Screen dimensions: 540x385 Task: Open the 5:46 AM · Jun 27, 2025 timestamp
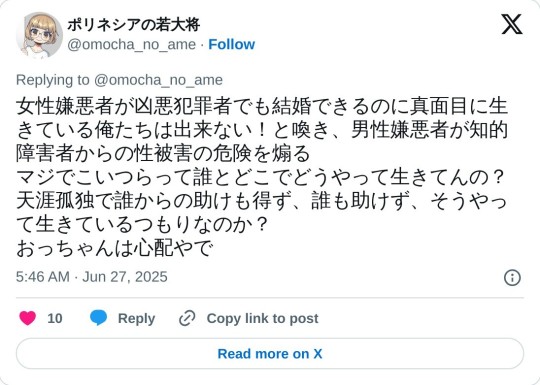coord(92,277)
